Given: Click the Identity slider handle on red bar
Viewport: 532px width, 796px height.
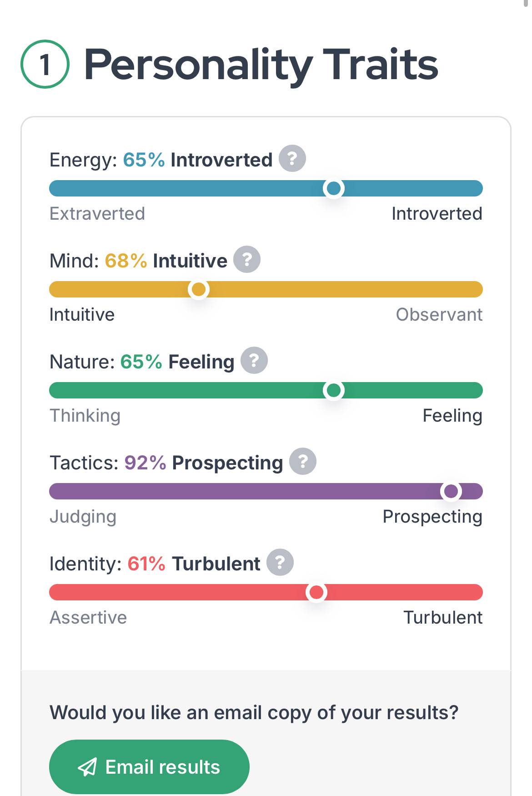Looking at the screenshot, I should (x=316, y=592).
